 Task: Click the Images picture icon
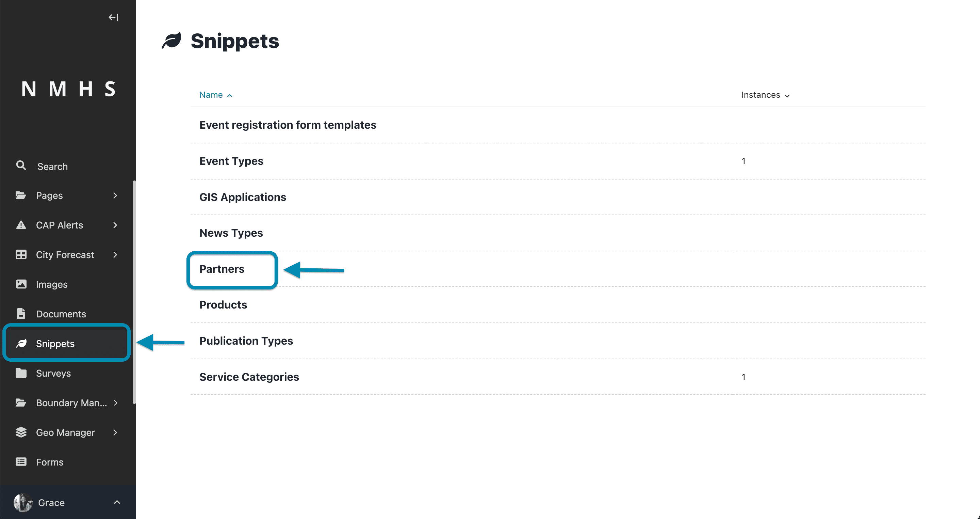coord(21,284)
